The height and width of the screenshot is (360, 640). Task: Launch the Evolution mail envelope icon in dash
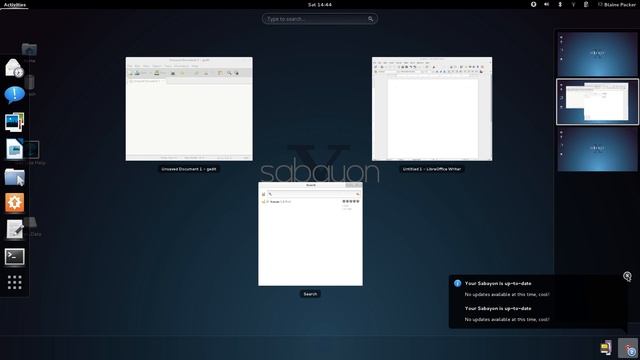point(14,68)
